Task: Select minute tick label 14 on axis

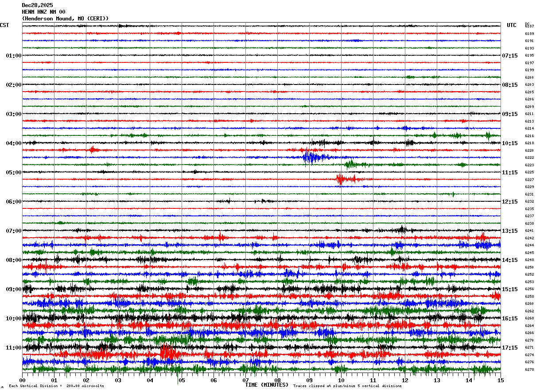Action: pyautogui.click(x=469, y=380)
